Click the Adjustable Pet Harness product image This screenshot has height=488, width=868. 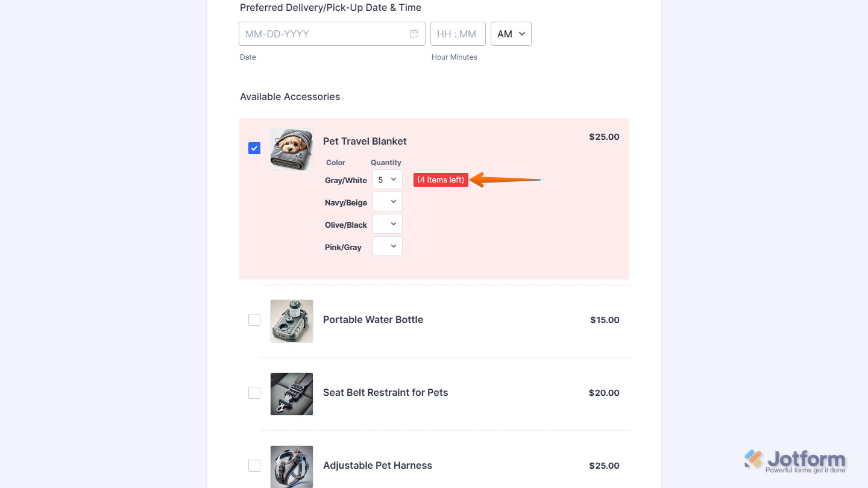click(292, 466)
